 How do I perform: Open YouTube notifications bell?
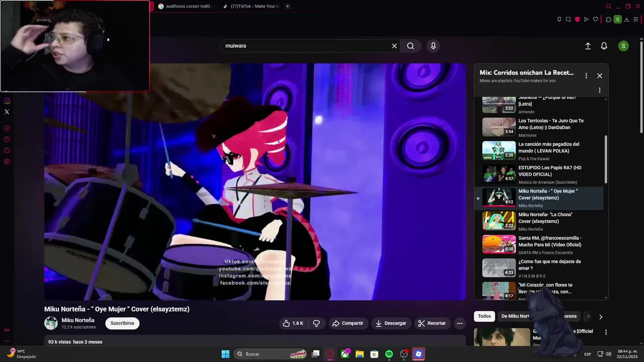coord(604,46)
